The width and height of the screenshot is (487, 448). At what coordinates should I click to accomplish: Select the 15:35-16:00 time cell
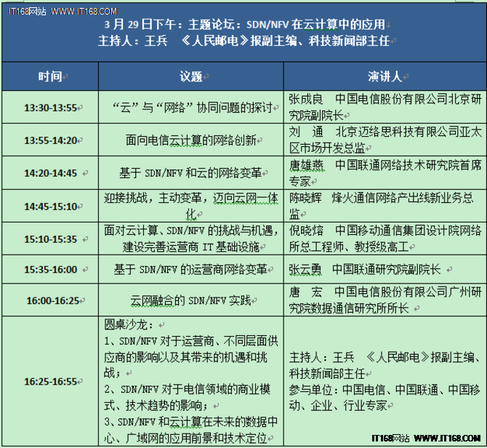coord(49,269)
